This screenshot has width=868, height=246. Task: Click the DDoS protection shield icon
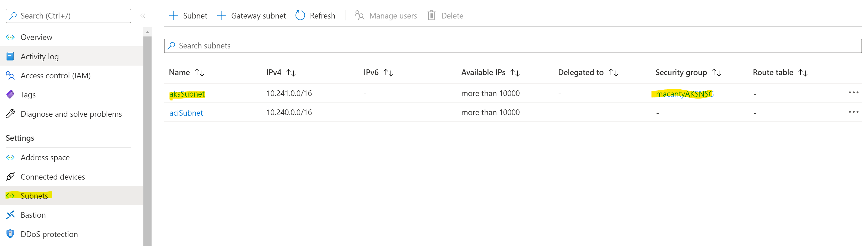pos(10,234)
